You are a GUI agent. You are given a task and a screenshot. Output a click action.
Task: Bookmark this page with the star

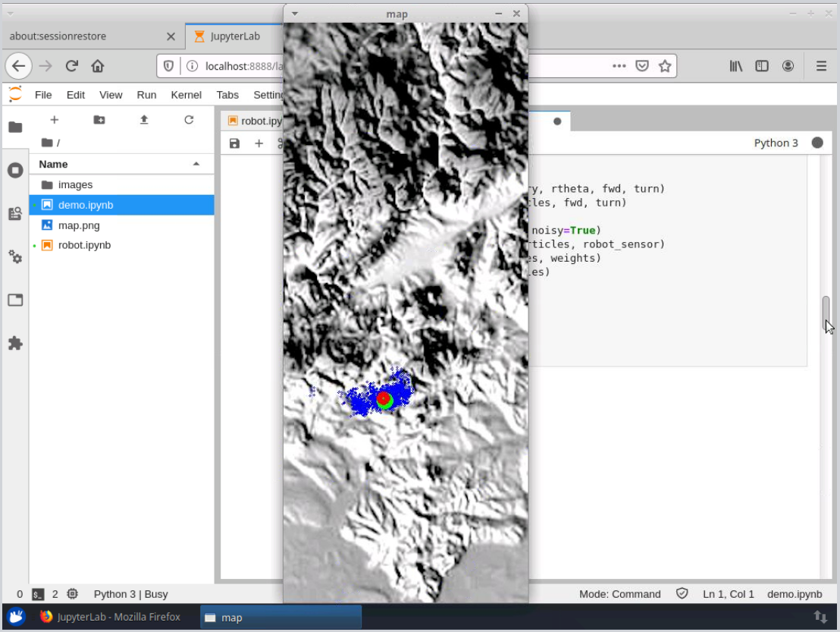pyautogui.click(x=665, y=66)
